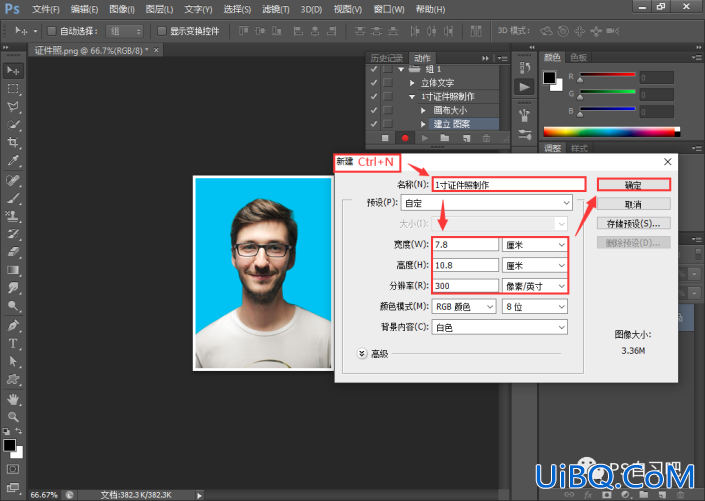This screenshot has height=501, width=705.
Task: Select the History Brush tool
Action: tap(13, 234)
